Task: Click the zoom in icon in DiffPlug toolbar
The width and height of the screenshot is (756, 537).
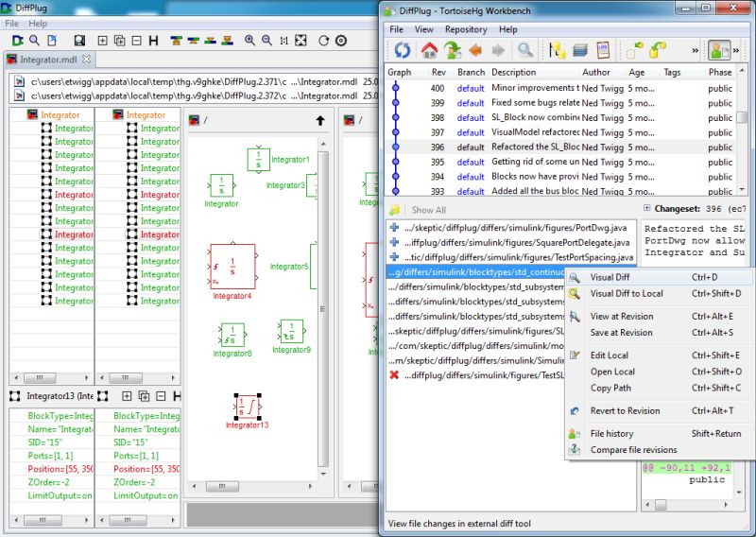Action: coord(249,41)
